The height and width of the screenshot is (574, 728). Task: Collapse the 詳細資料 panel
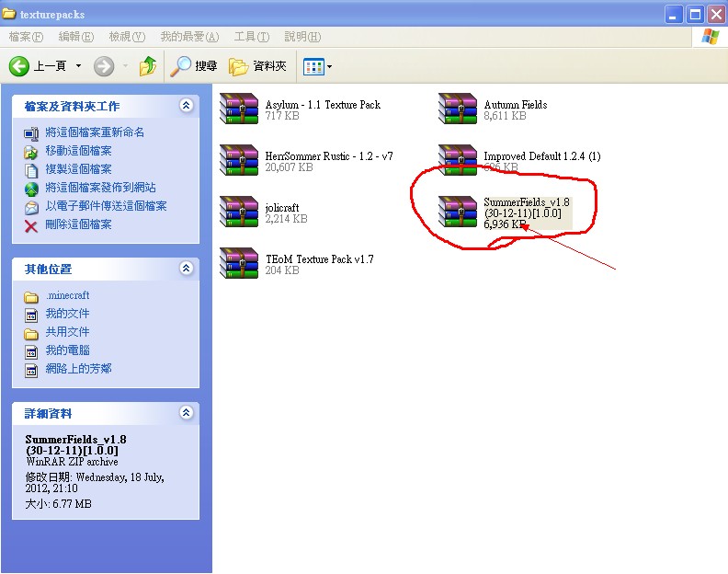coord(187,412)
